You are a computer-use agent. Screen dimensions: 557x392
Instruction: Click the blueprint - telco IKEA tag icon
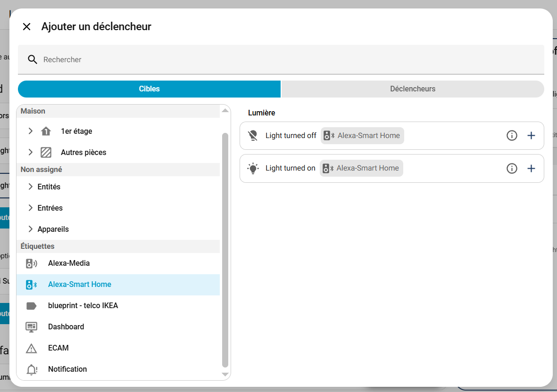pyautogui.click(x=31, y=306)
